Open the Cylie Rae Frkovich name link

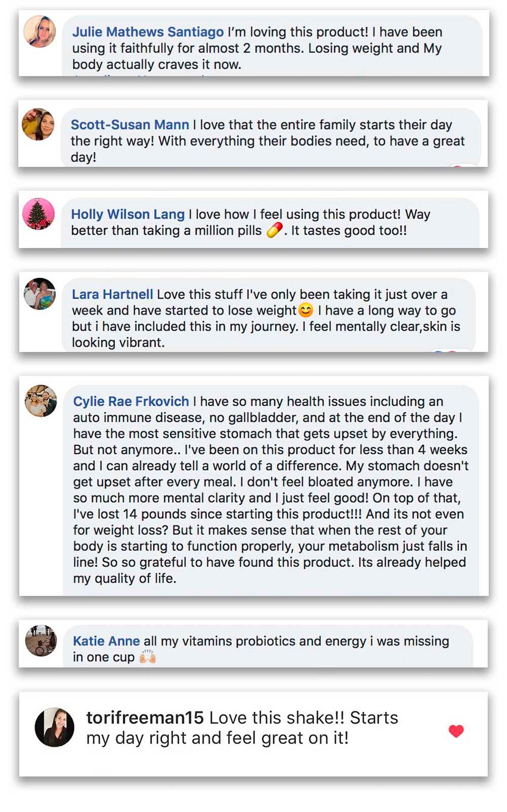pyautogui.click(x=131, y=402)
